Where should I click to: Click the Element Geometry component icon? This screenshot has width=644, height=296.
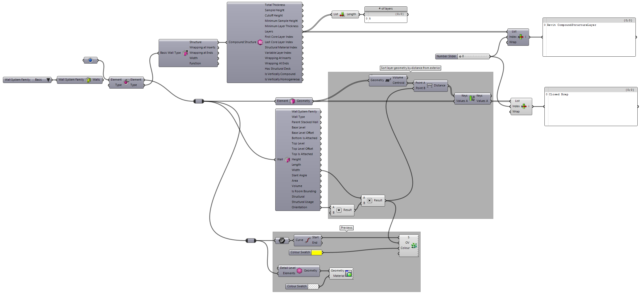[x=292, y=101]
